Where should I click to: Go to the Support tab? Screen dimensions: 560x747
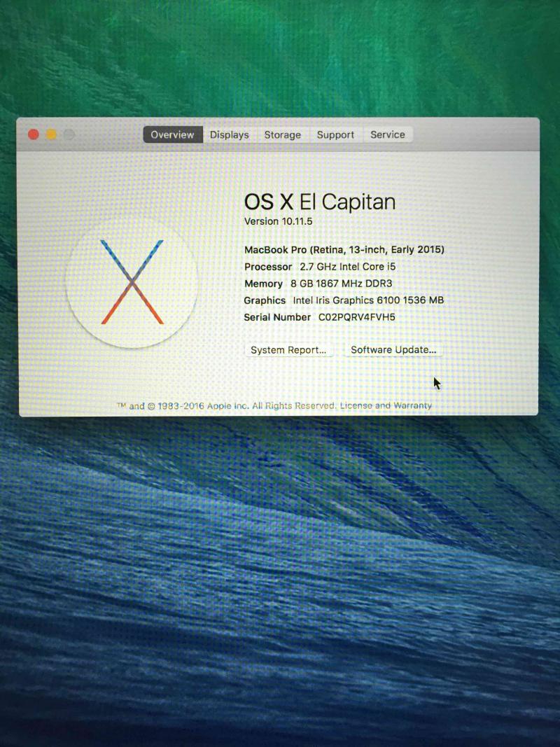point(335,134)
